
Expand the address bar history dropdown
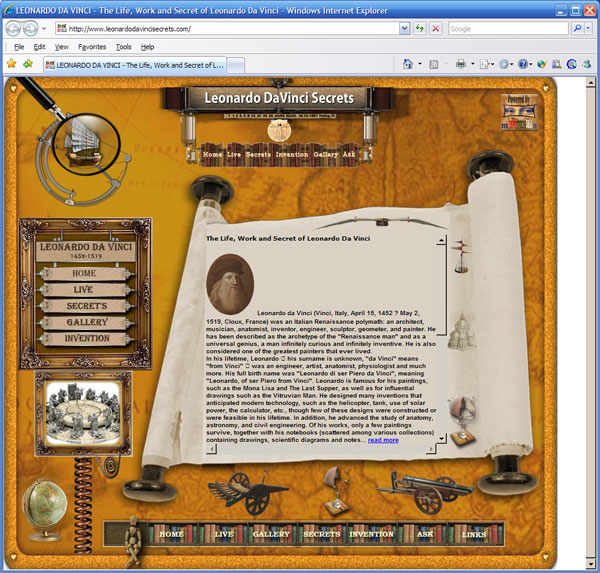pos(403,29)
